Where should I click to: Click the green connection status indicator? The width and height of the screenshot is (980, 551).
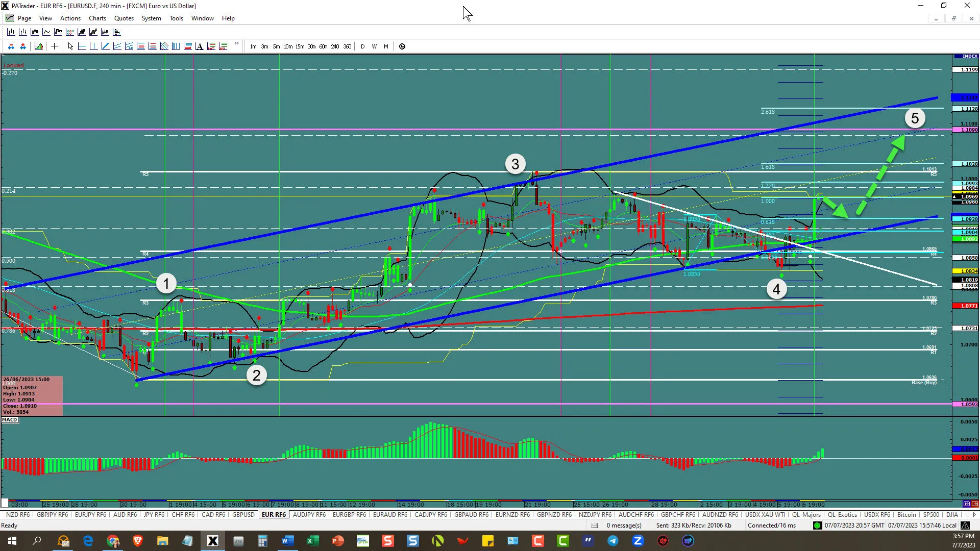[x=817, y=525]
